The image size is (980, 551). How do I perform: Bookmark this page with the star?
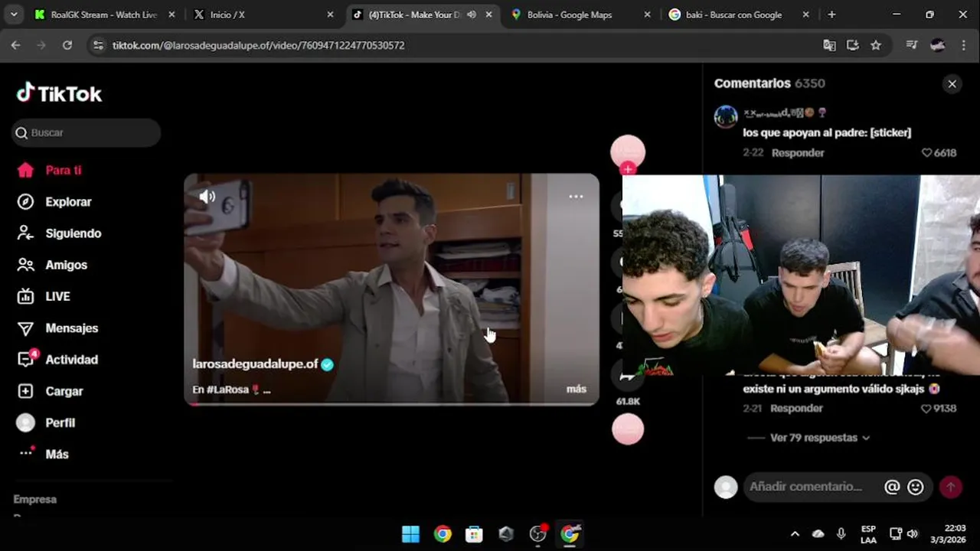[x=876, y=45]
